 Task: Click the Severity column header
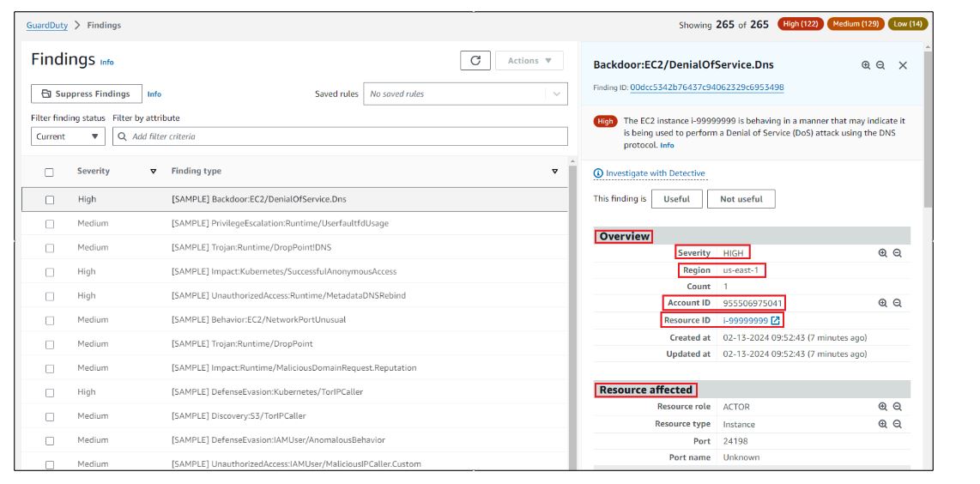[94, 171]
